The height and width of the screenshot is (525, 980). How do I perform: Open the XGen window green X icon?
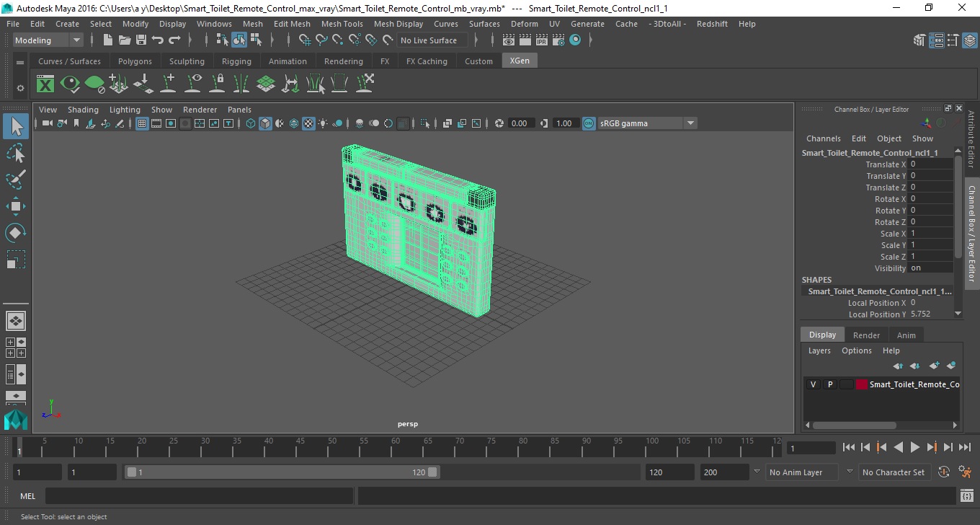tap(45, 84)
